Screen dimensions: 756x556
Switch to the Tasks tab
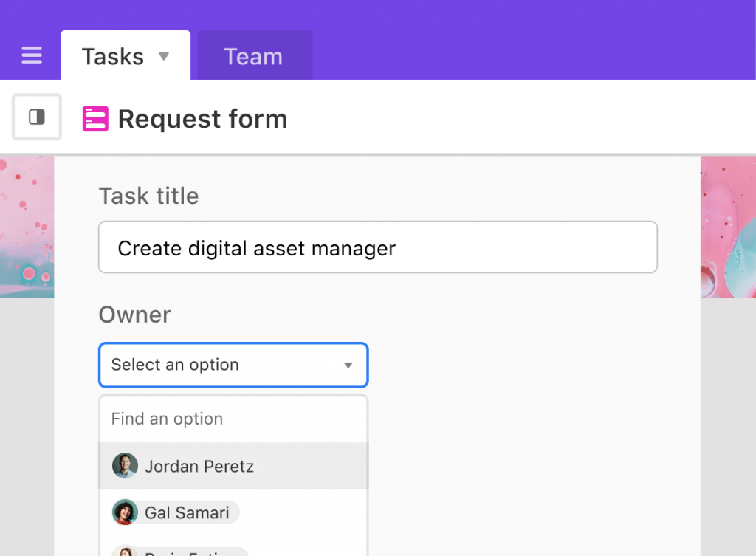[112, 57]
